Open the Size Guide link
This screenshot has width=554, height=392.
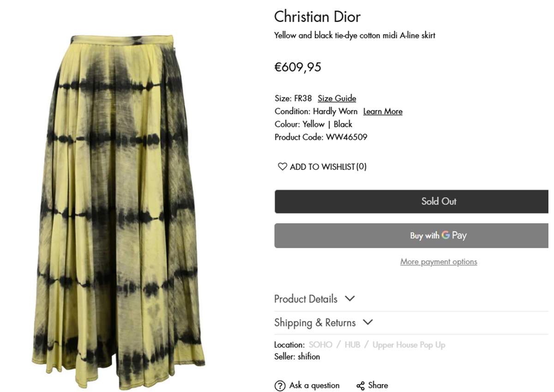tap(337, 98)
